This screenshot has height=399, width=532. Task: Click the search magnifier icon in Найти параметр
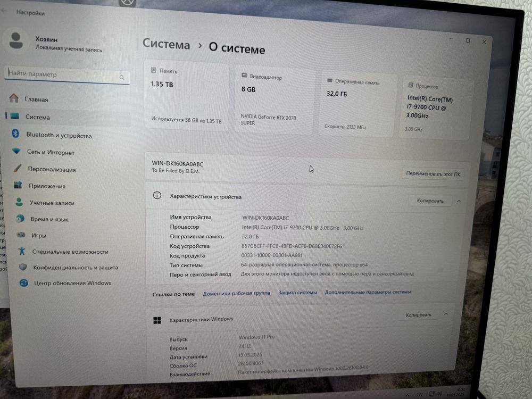click(x=122, y=78)
